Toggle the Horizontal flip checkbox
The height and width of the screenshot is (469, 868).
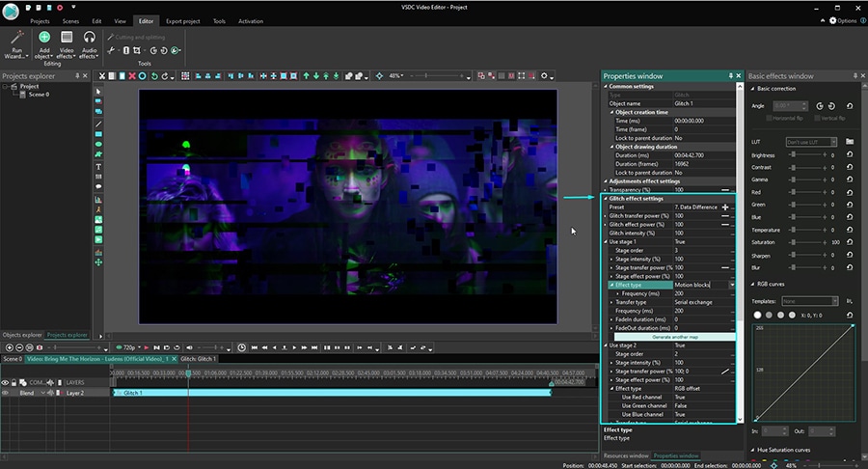769,118
